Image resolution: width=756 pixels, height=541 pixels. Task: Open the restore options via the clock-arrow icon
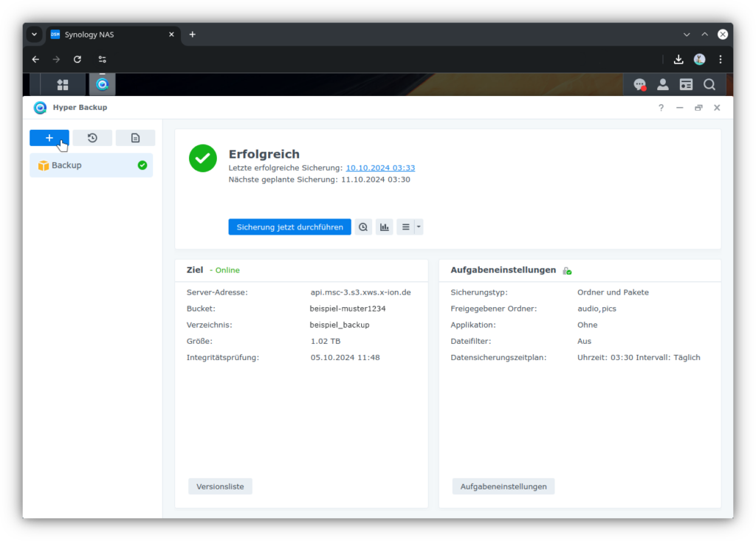[x=92, y=138]
